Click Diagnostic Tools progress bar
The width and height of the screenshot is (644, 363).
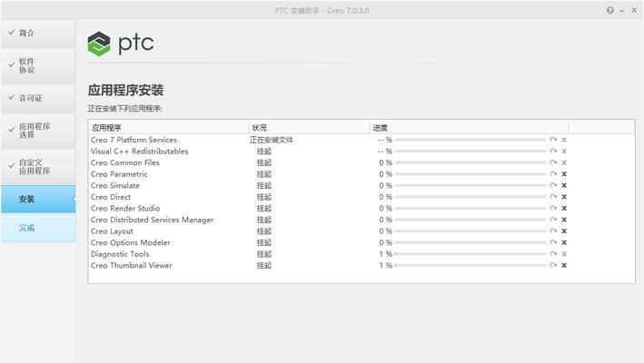point(471,254)
